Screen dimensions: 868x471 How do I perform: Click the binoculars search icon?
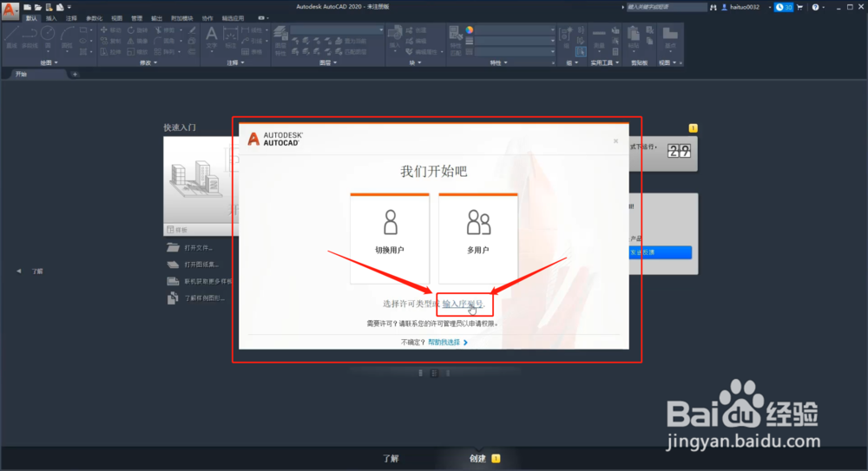(713, 7)
